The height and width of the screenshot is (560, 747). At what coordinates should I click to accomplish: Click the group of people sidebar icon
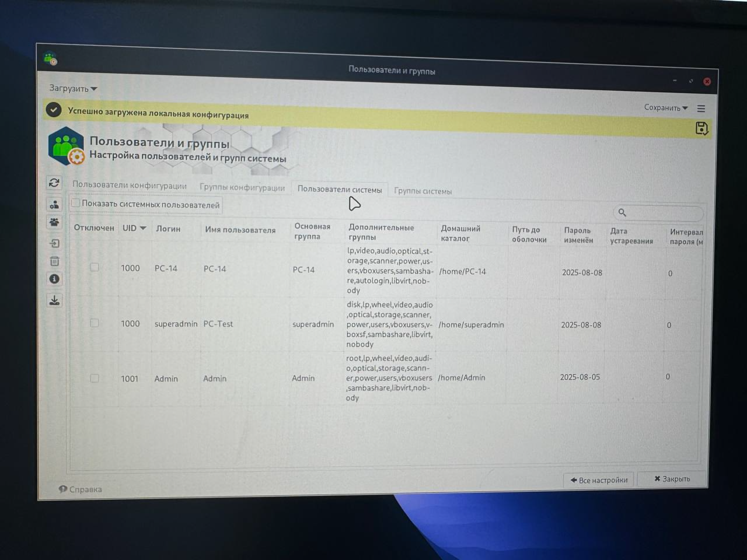tap(54, 222)
